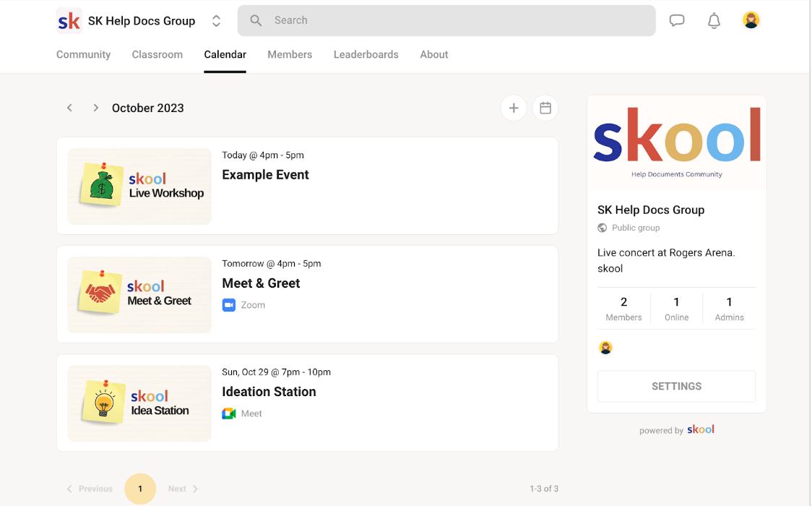
Task: Select page 1 in pagination
Action: pos(140,489)
